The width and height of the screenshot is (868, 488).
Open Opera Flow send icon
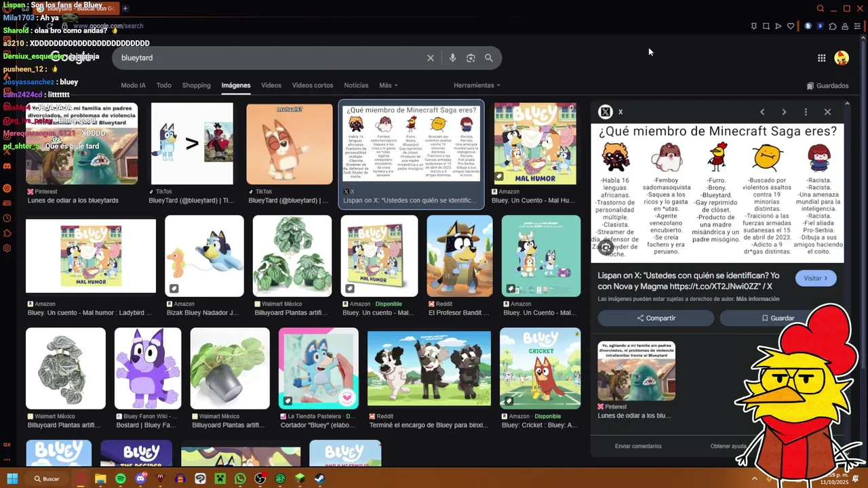(778, 26)
